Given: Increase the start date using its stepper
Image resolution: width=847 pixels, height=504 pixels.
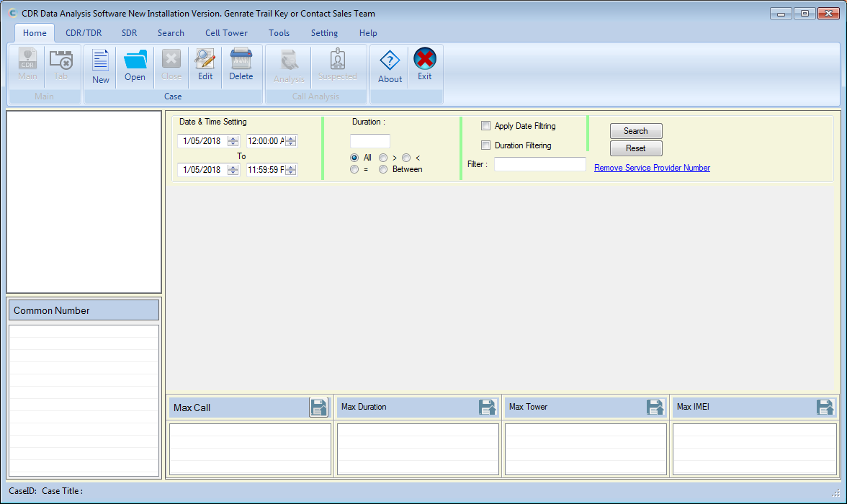Looking at the screenshot, I should click(x=232, y=138).
